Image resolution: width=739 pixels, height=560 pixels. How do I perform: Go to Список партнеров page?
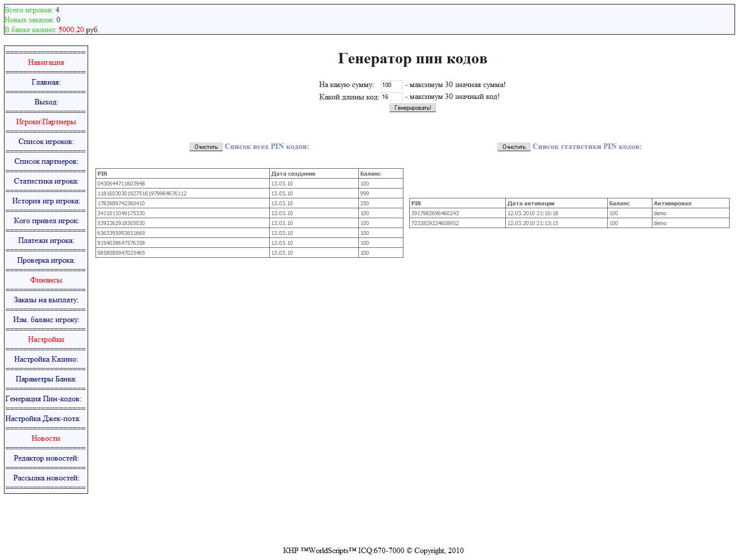[x=46, y=161]
